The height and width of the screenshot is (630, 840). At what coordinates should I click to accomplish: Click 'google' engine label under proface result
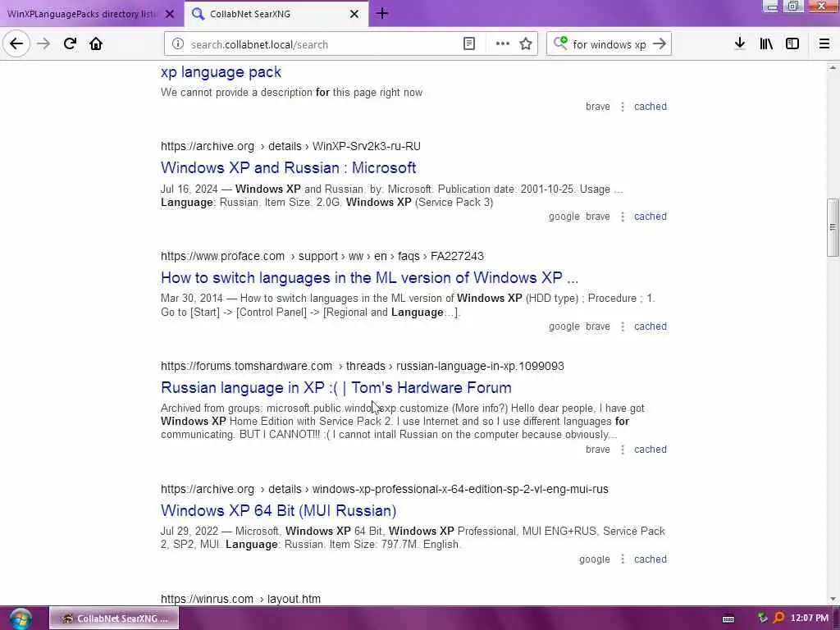point(564,326)
